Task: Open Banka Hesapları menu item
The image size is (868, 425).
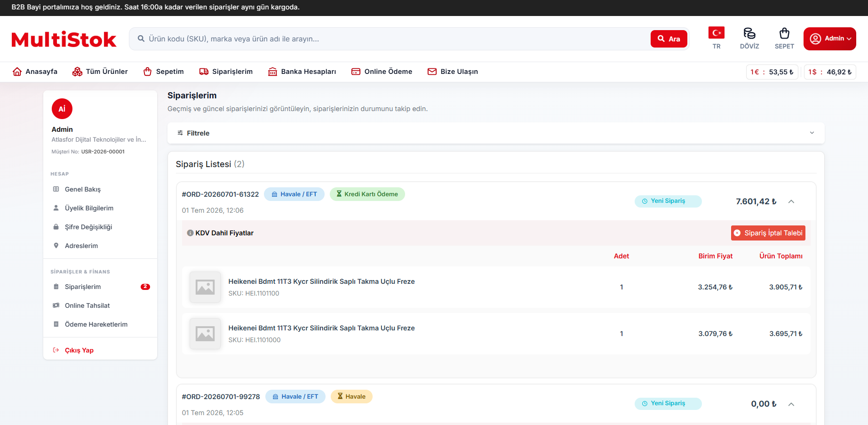Action: click(302, 72)
